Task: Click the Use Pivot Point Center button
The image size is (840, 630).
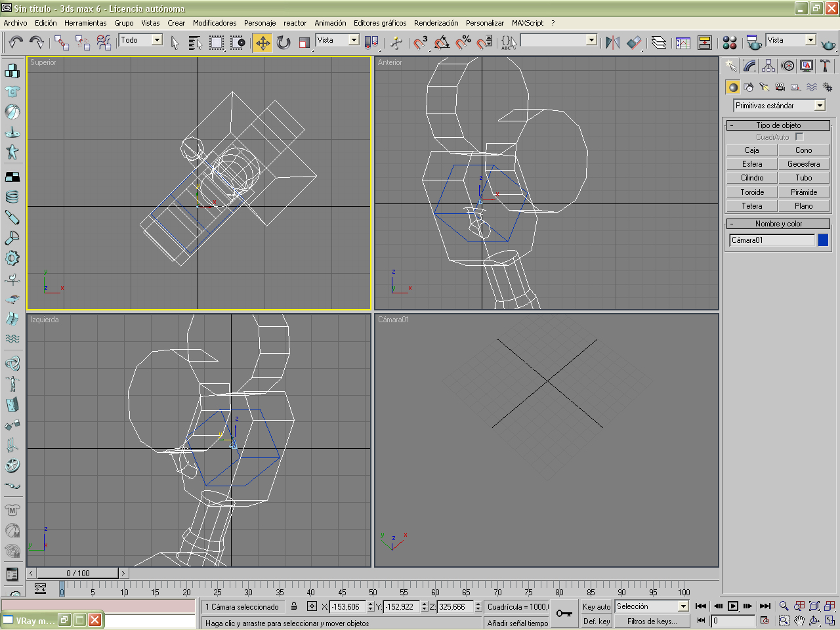Action: click(371, 43)
